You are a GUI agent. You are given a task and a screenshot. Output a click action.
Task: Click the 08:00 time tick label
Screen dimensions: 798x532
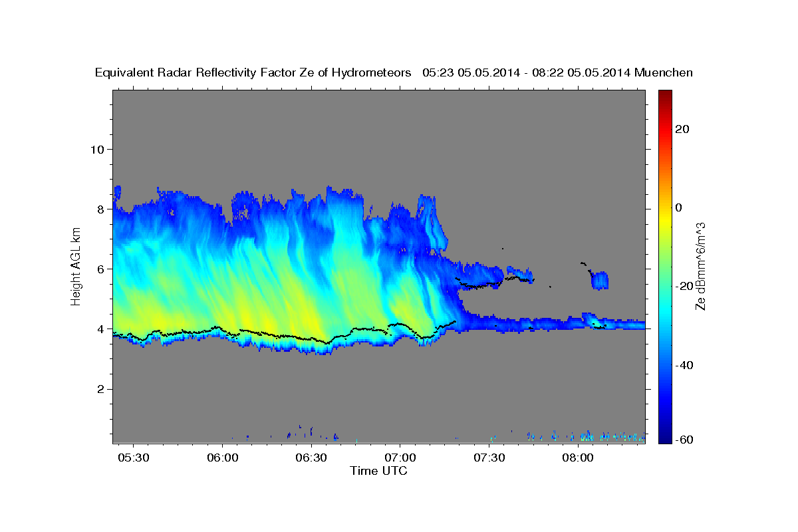[x=579, y=458]
